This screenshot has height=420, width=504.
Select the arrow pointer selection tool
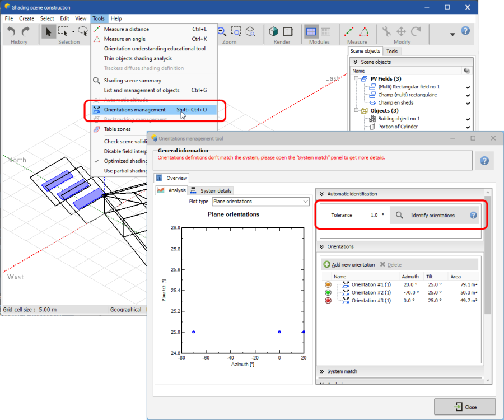click(48, 32)
